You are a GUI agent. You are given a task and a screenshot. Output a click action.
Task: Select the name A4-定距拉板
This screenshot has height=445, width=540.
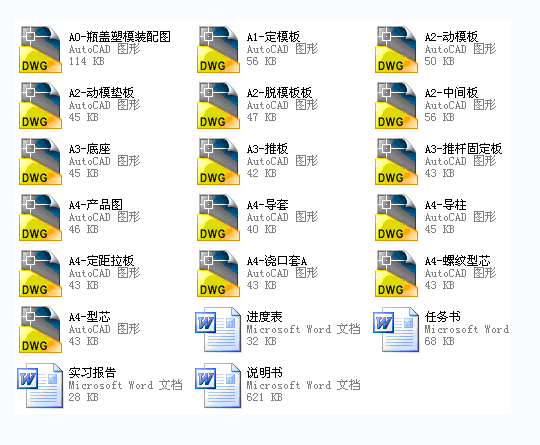[101, 261]
